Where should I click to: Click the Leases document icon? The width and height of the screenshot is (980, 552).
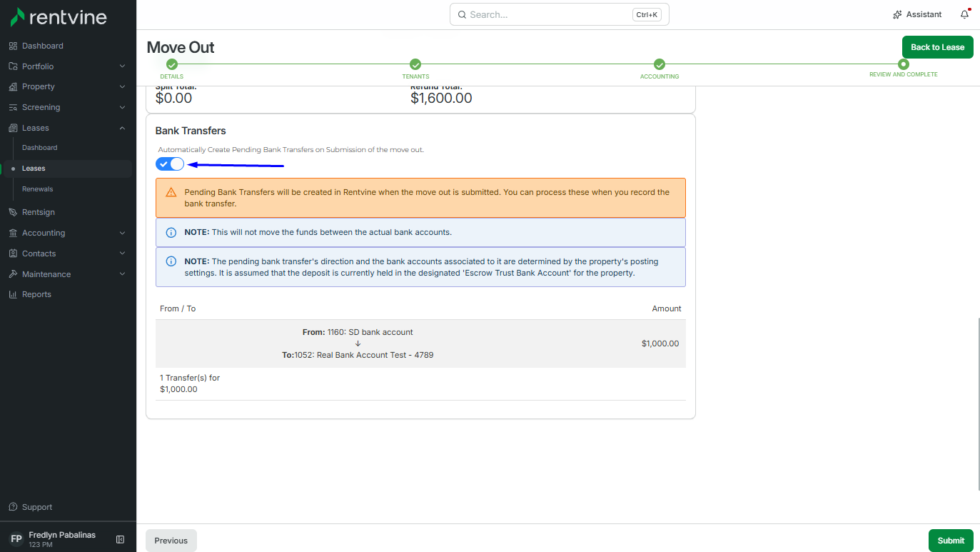[x=13, y=128]
